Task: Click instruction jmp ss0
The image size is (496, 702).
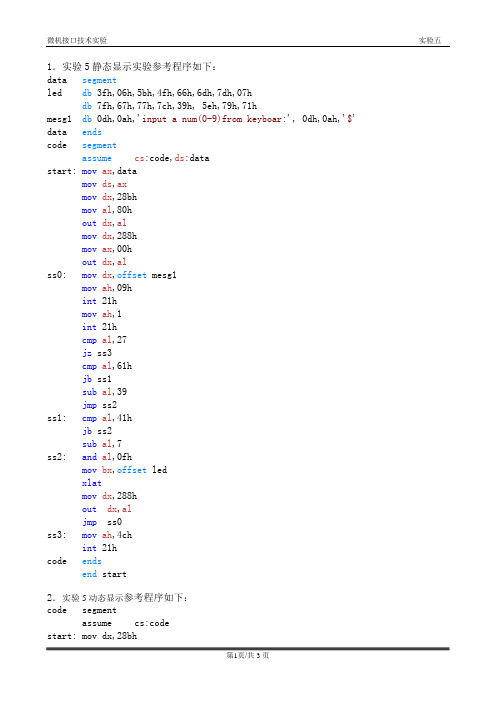Action: click(102, 522)
